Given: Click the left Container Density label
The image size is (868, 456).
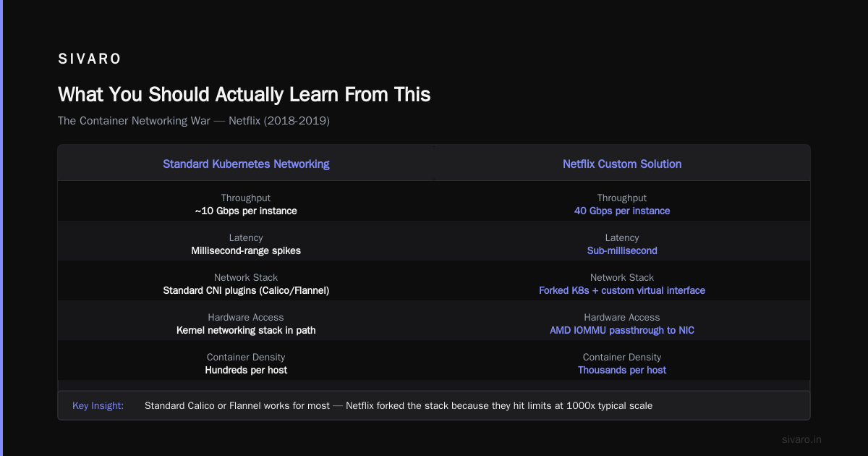Looking at the screenshot, I should click(246, 357).
